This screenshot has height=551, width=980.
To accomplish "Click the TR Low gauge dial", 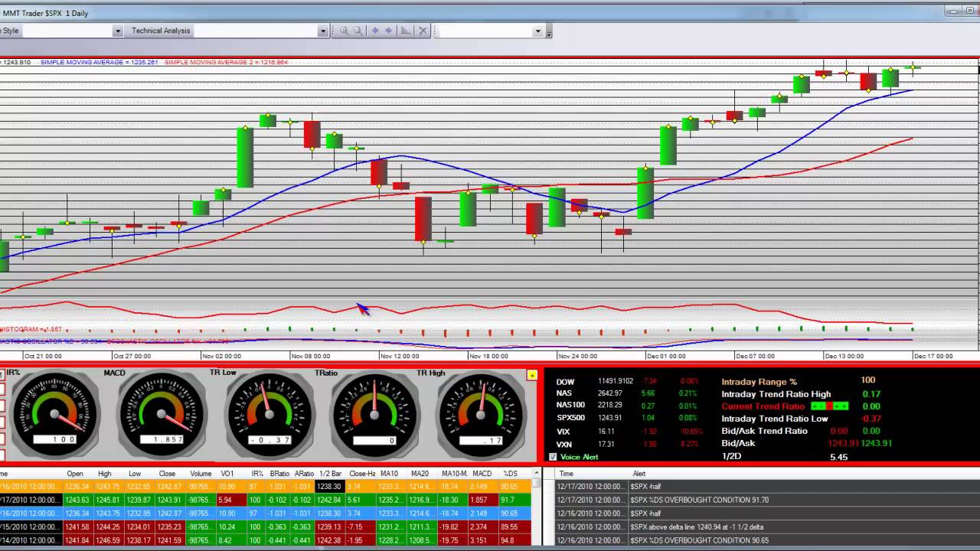I will 269,414.
